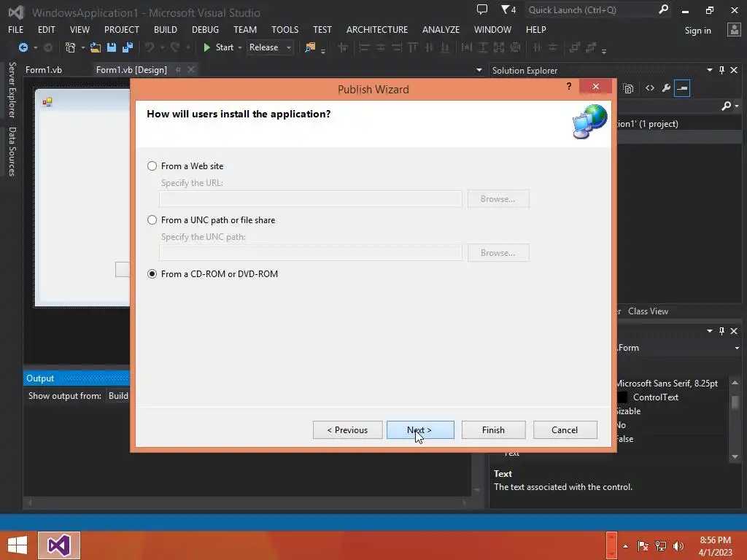Open the ANALYZE menu
This screenshot has height=560, width=747.
pyautogui.click(x=441, y=29)
